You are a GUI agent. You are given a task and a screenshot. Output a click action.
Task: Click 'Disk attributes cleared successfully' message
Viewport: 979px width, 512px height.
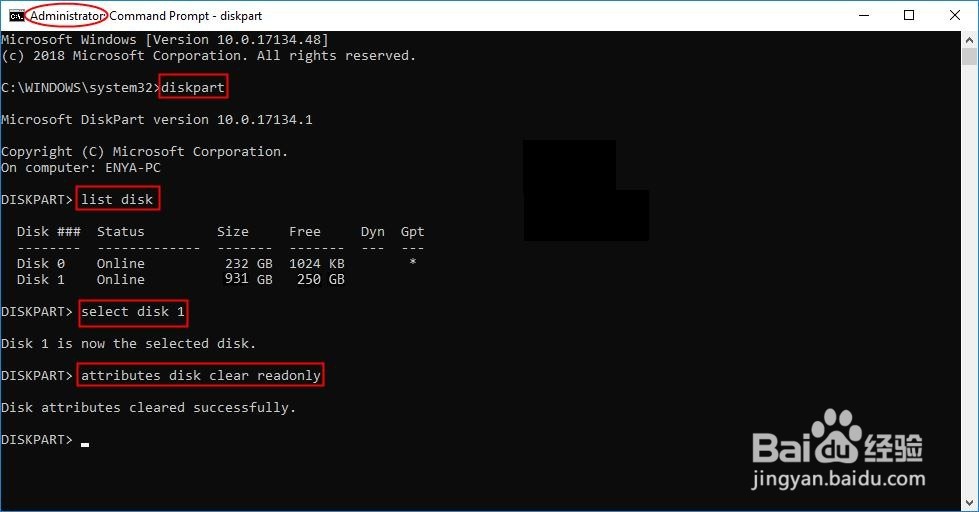148,408
